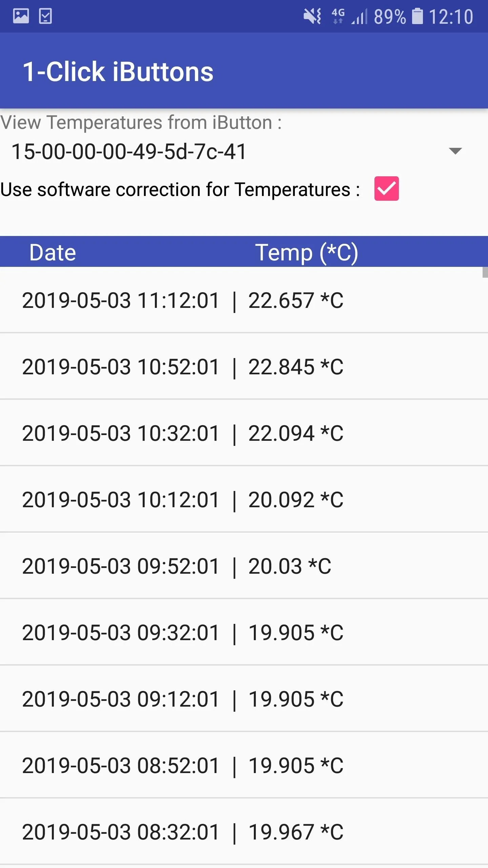488x868 pixels.
Task: Select the 10:12:01 reading of 20.092 *C
Action: pos(244,499)
